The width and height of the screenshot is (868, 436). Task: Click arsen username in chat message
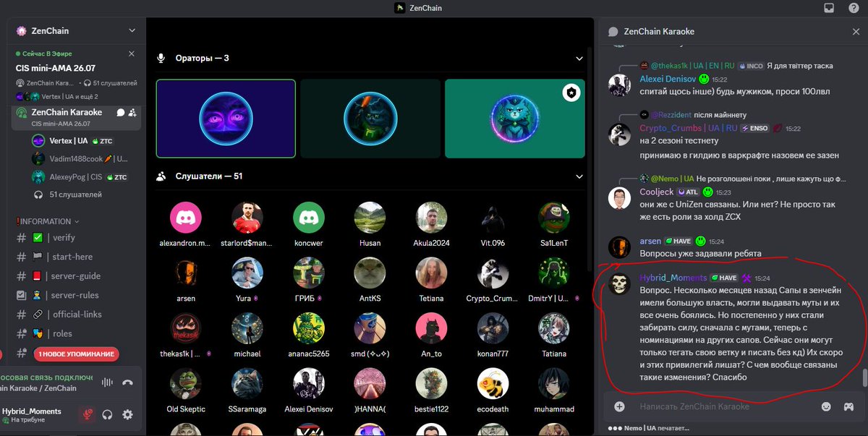650,241
